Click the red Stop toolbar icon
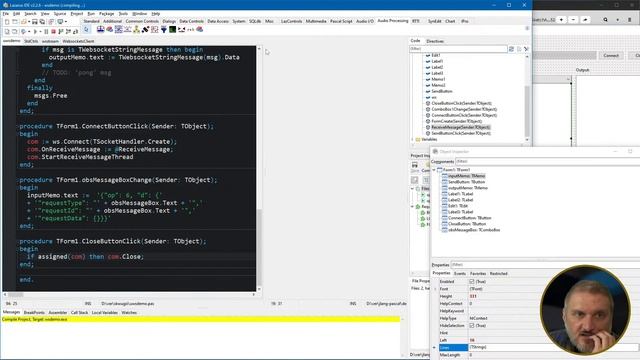The image size is (640, 360). tap(53, 31)
